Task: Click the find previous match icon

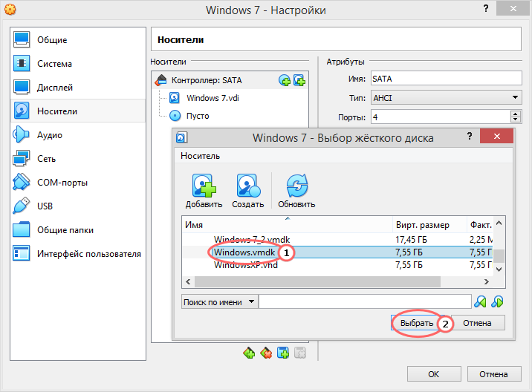Action: [x=480, y=301]
